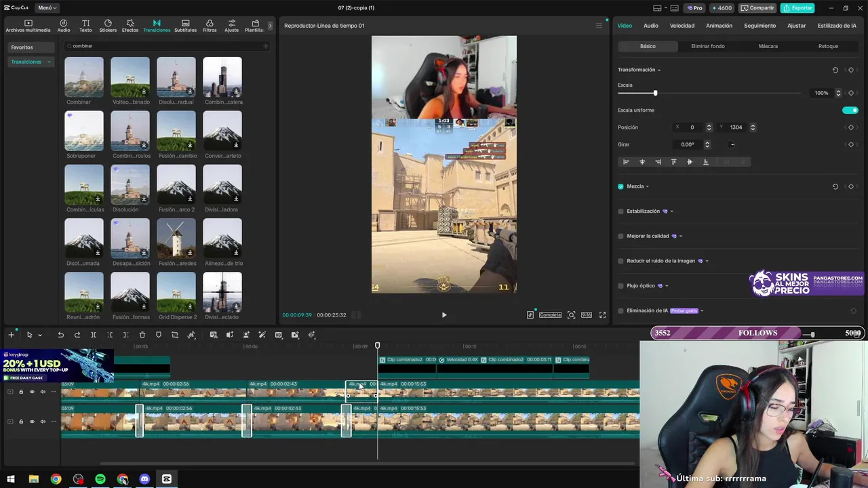
Task: Adjust the Girar angle stepper
Action: click(x=707, y=144)
